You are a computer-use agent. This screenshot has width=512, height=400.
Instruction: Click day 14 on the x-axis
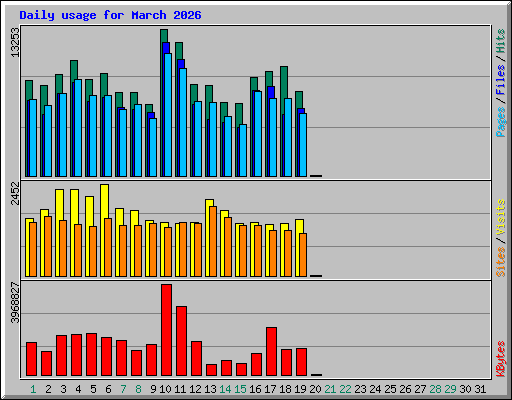tap(225, 389)
